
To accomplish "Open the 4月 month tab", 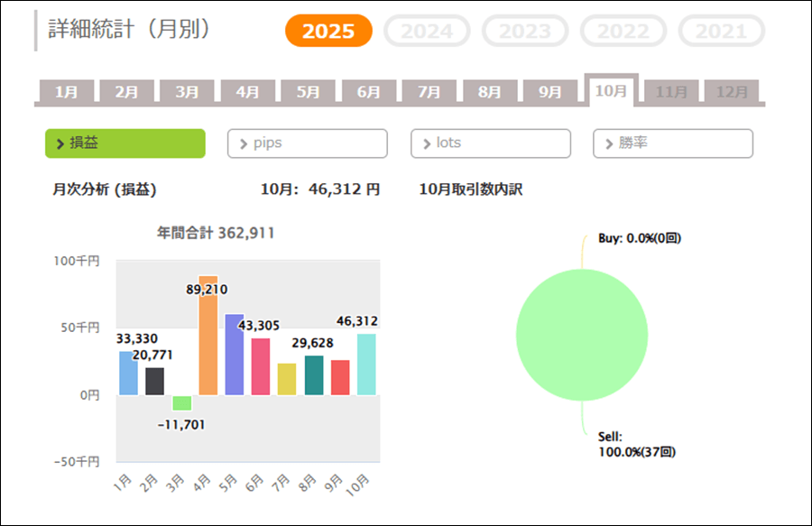I will (x=247, y=92).
